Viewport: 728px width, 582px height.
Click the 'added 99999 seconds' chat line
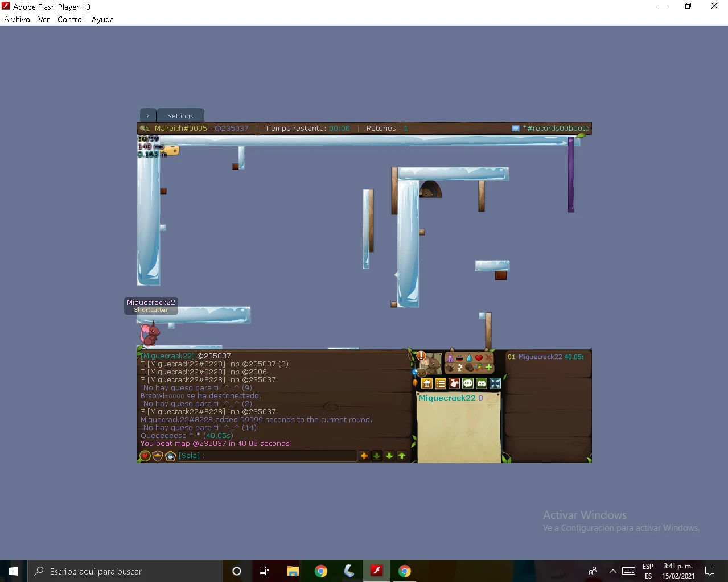pos(256,420)
